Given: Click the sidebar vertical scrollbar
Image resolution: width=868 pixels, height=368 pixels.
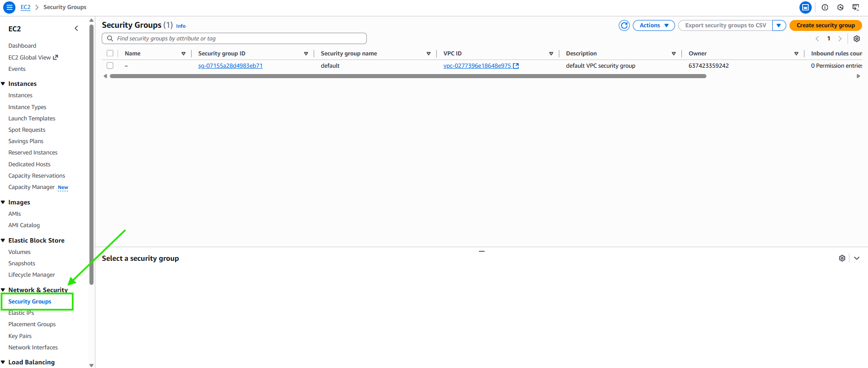Looking at the screenshot, I should pos(91,154).
